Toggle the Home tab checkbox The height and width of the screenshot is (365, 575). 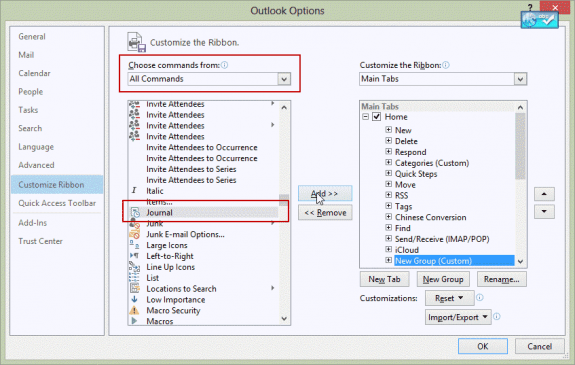point(377,117)
